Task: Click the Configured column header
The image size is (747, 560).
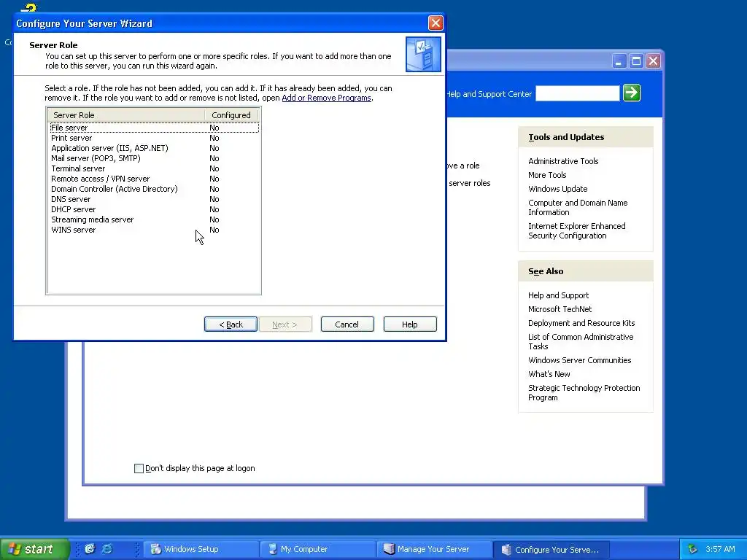Action: pos(231,115)
